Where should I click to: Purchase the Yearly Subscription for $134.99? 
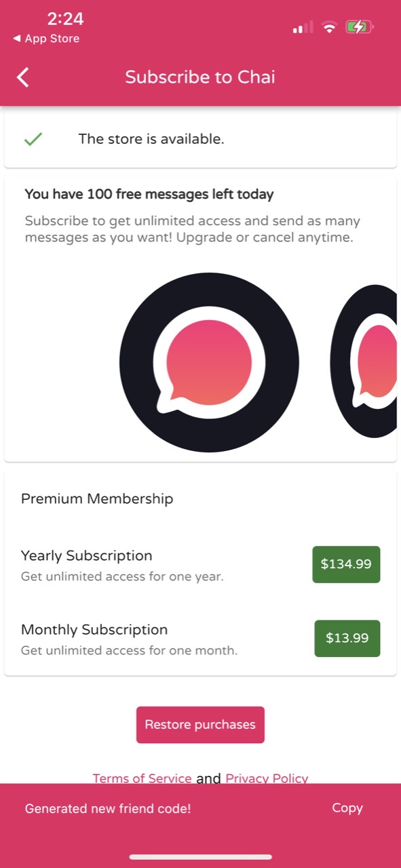coord(346,564)
